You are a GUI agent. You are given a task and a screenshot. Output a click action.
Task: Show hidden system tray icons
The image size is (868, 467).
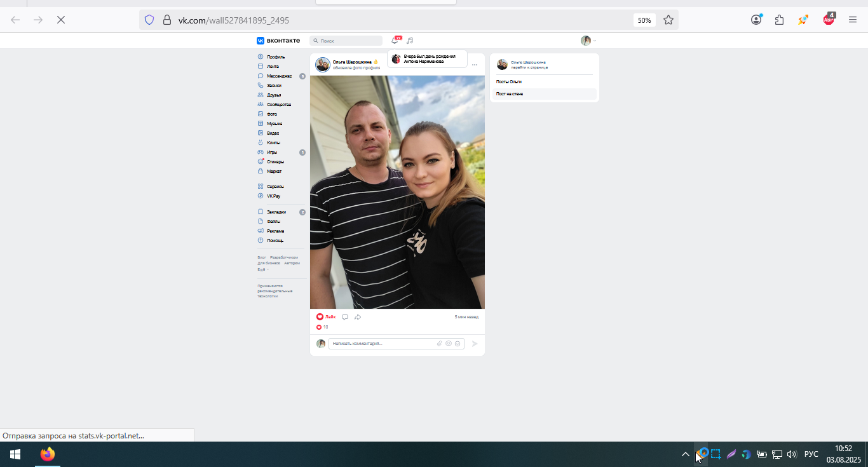coord(685,454)
